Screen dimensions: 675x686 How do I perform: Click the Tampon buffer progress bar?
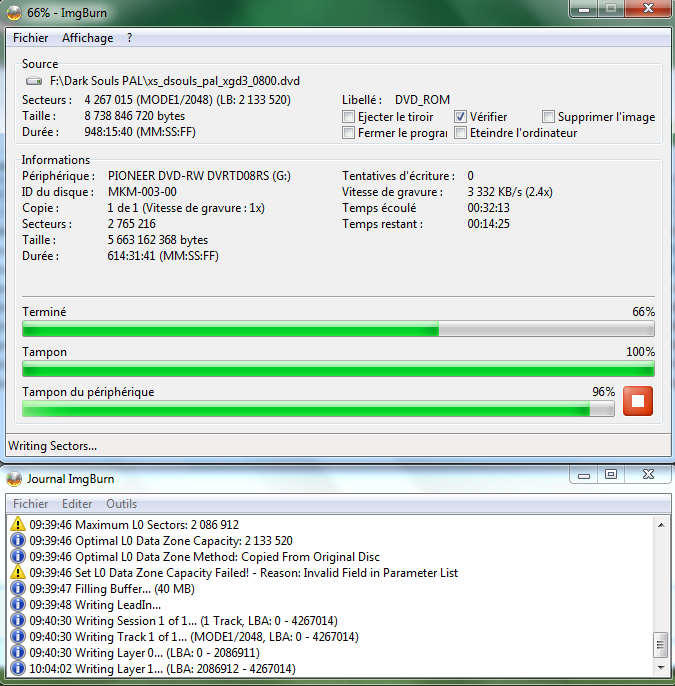pyautogui.click(x=338, y=369)
